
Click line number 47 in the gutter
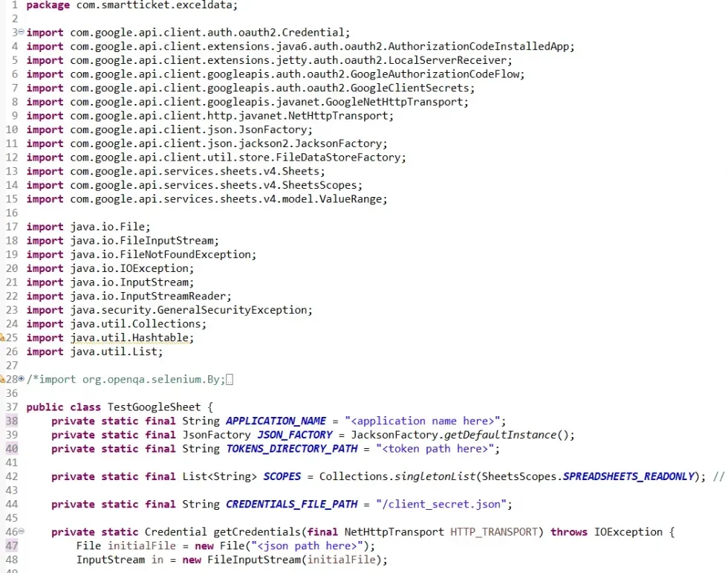click(12, 546)
